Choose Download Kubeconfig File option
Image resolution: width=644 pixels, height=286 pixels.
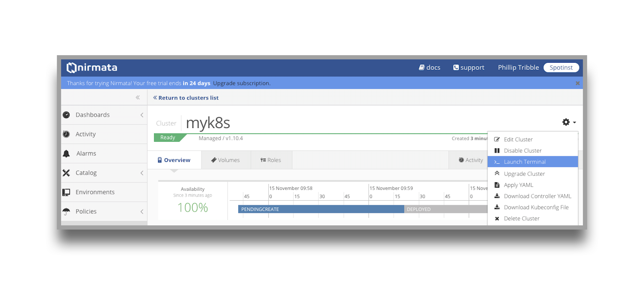point(536,207)
